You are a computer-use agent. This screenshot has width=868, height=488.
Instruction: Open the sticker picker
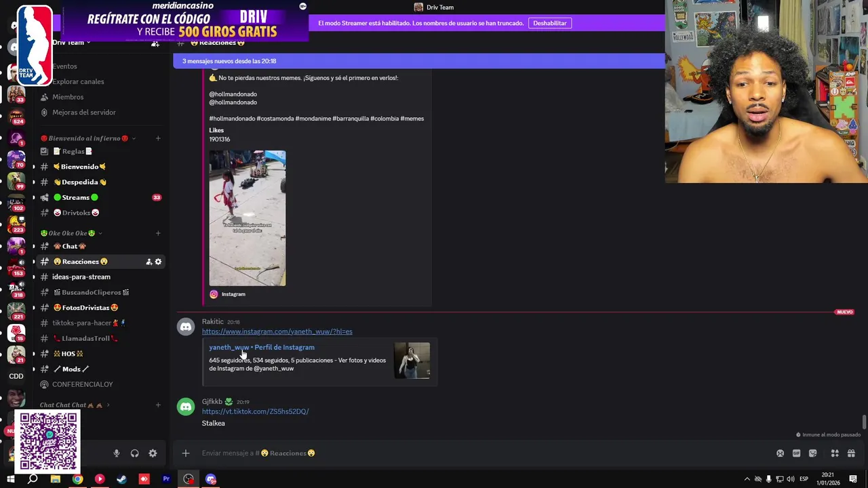[x=813, y=453]
